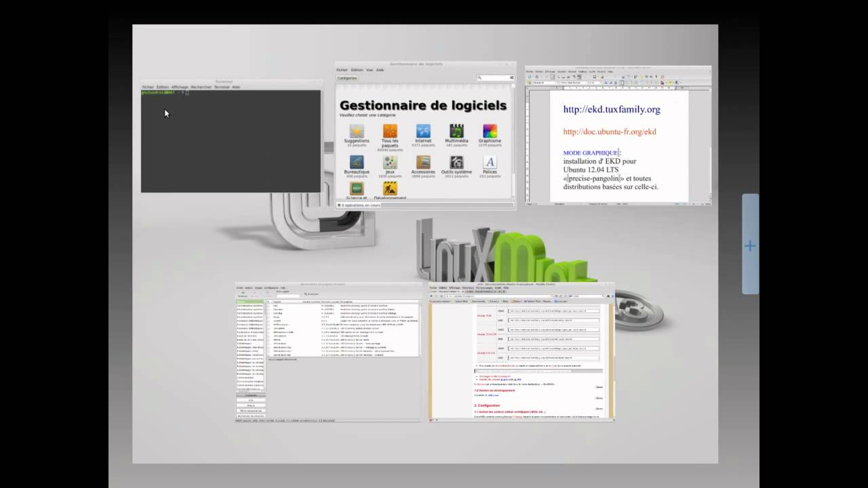The width and height of the screenshot is (868, 488).
Task: Click the Rechercher button in Synaptic toolbar
Action: [312, 294]
